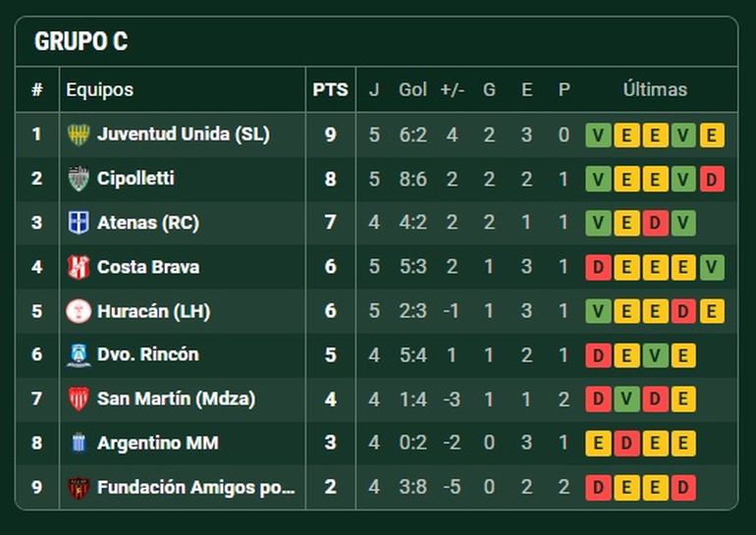
Task: Click the Juventud Unida (SL) team crest
Action: 79,134
